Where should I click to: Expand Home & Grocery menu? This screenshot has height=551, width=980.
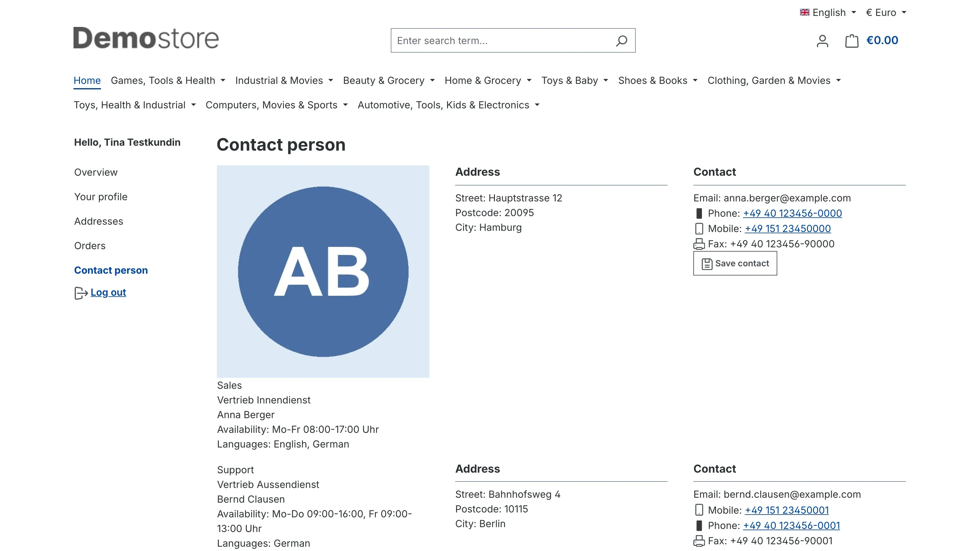click(x=488, y=81)
